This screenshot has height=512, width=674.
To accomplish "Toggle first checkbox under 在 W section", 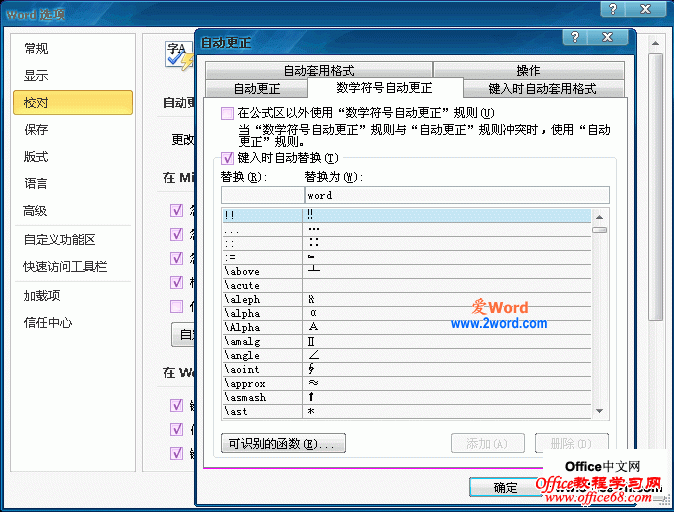I will [x=176, y=405].
